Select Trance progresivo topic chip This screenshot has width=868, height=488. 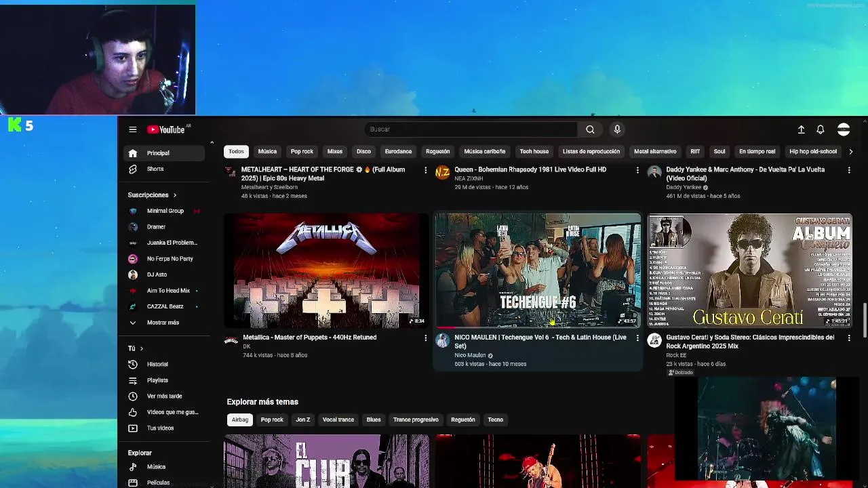[416, 420]
